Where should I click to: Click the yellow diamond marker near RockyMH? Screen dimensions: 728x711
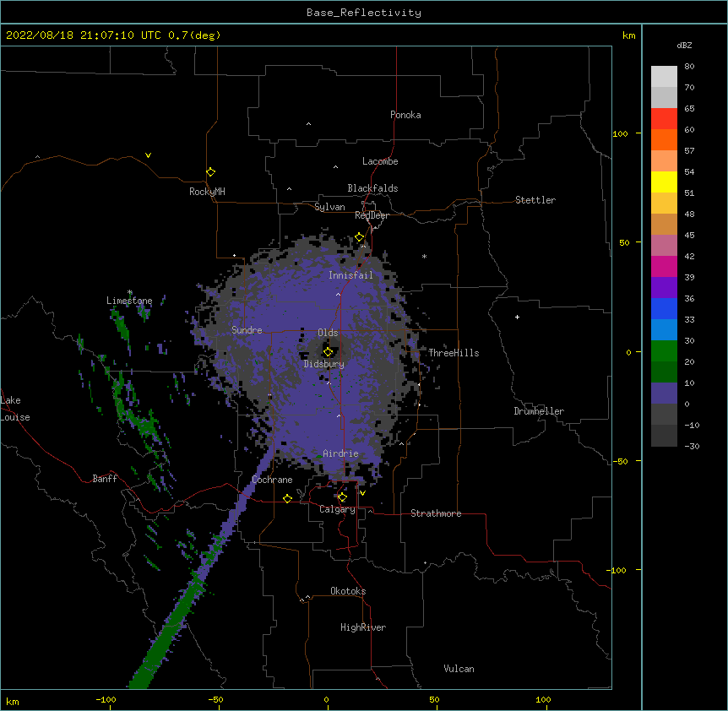click(x=210, y=172)
